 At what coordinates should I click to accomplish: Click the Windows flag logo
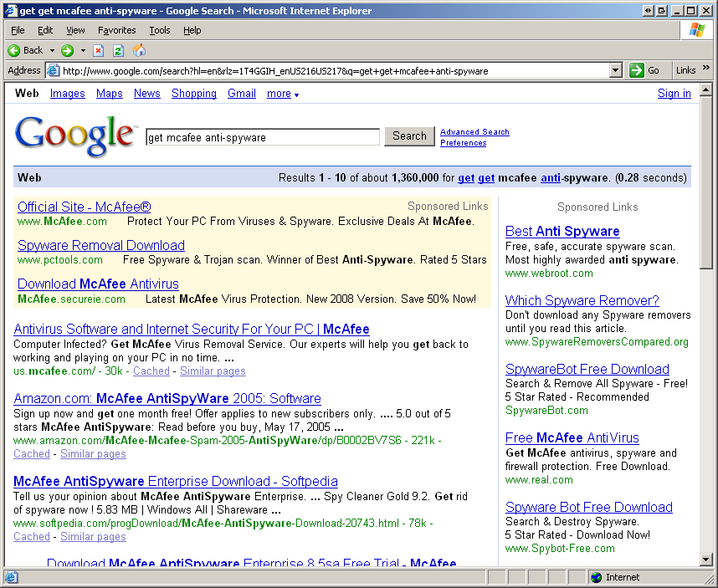[x=697, y=30]
